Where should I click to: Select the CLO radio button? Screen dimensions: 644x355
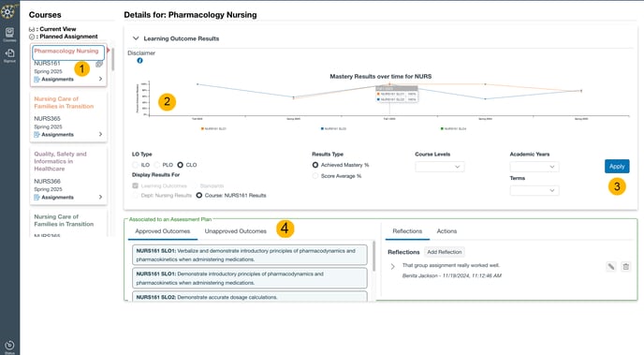click(180, 165)
